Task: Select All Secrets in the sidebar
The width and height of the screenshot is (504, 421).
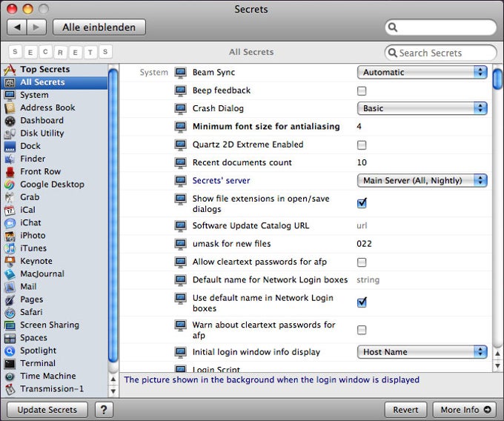Action: pyautogui.click(x=55, y=82)
